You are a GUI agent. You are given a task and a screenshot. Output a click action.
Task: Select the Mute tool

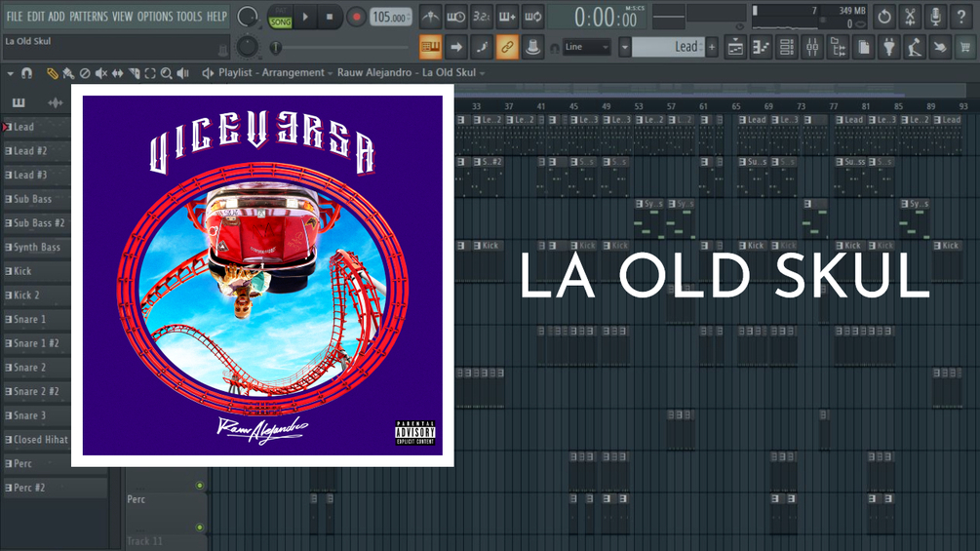[x=101, y=74]
